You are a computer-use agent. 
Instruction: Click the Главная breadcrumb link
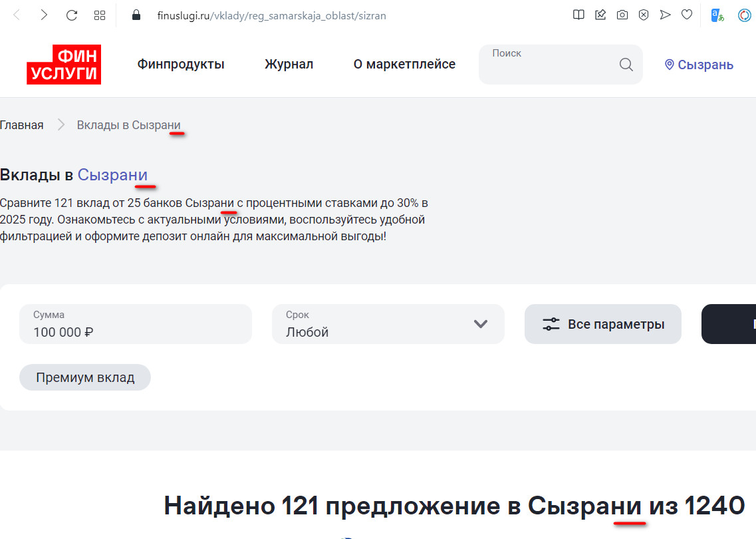tap(22, 125)
